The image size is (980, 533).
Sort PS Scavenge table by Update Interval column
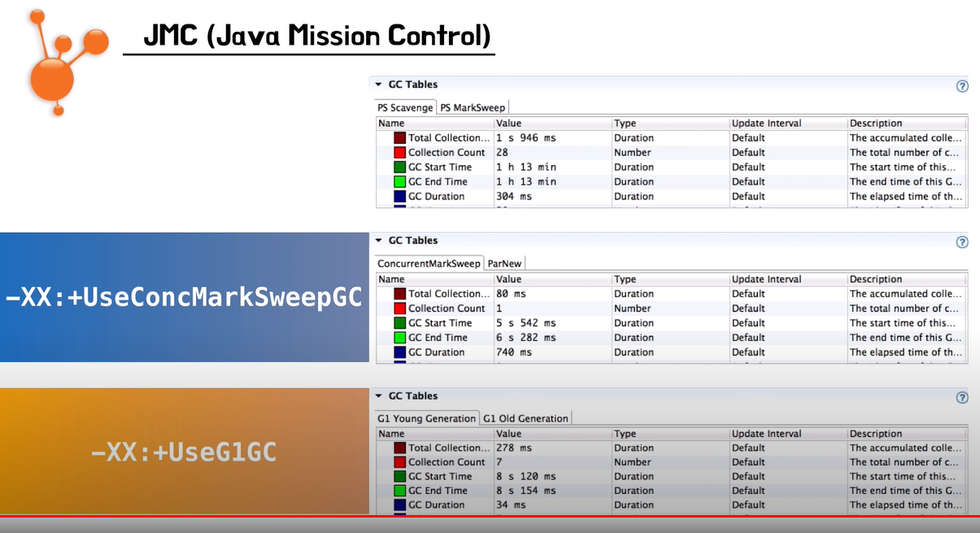[788, 124]
